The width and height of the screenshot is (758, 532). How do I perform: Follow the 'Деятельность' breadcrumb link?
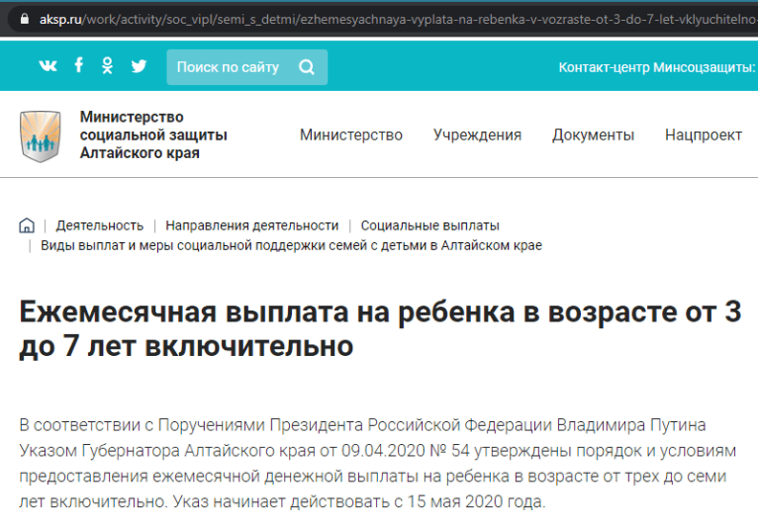[100, 226]
